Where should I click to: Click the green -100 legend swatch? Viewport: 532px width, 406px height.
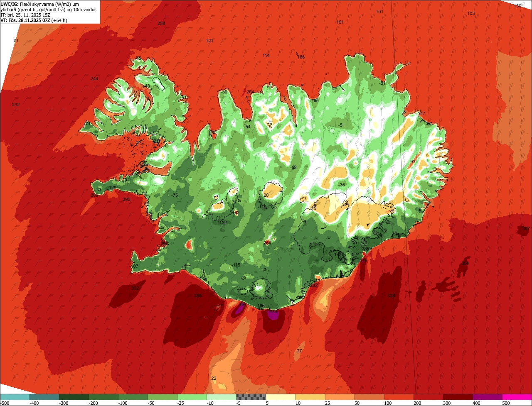tap(133, 397)
